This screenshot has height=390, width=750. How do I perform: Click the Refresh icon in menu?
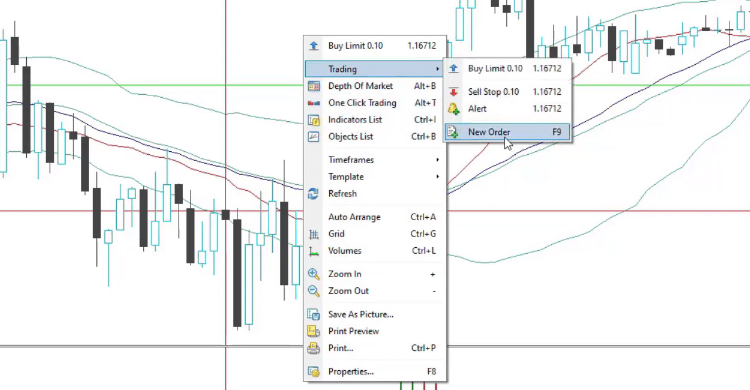click(314, 193)
